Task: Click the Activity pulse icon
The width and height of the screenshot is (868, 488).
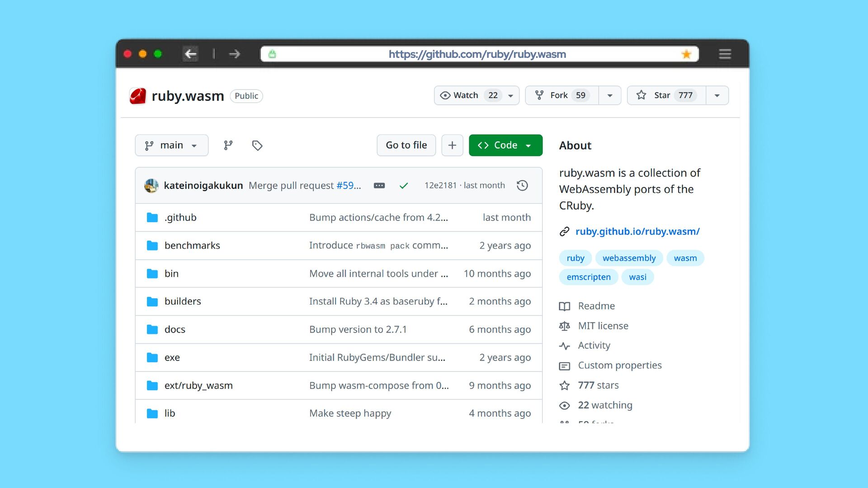Action: pyautogui.click(x=564, y=346)
